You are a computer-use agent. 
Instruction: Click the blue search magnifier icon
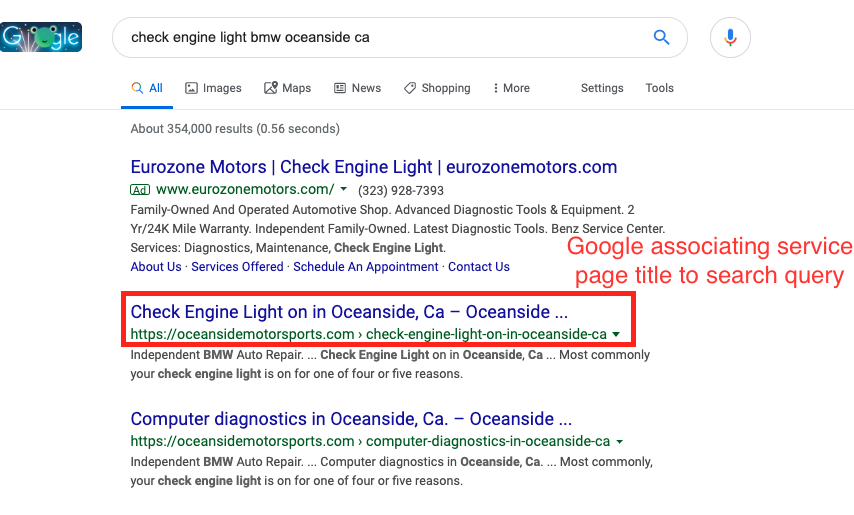661,37
